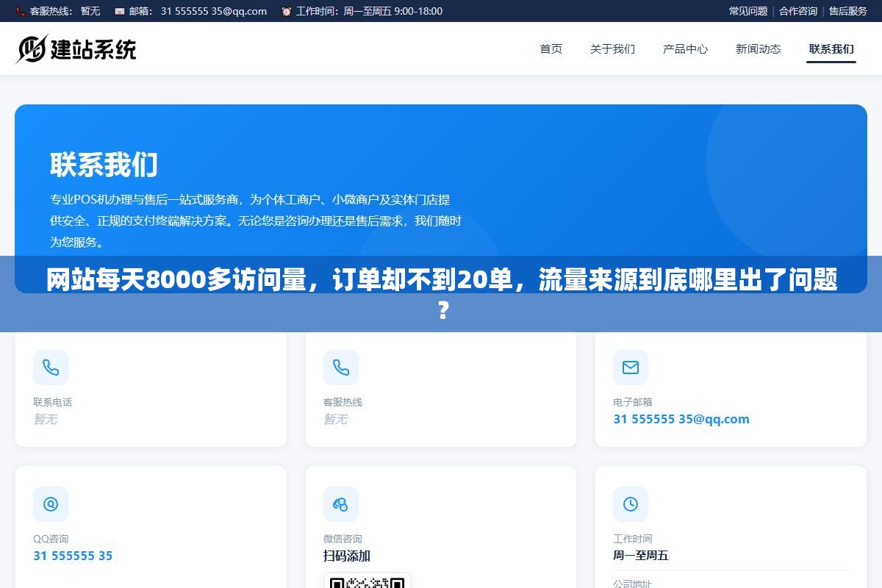
Task: Click the email address in the top bar
Action: (214, 11)
